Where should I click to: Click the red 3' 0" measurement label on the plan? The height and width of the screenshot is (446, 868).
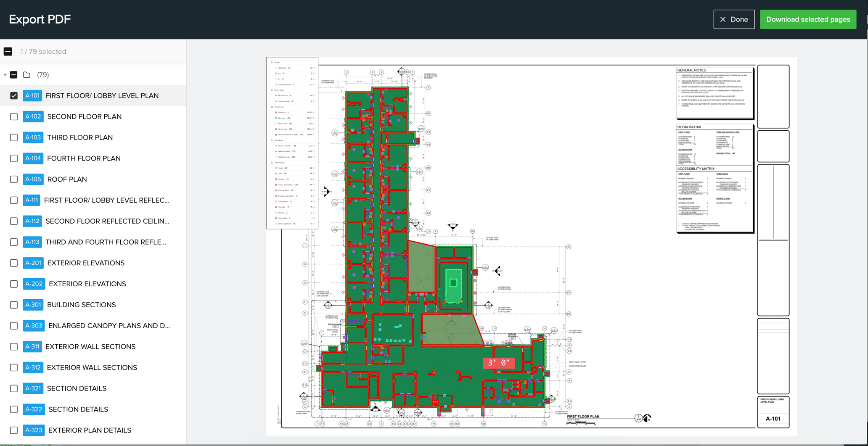click(x=499, y=363)
